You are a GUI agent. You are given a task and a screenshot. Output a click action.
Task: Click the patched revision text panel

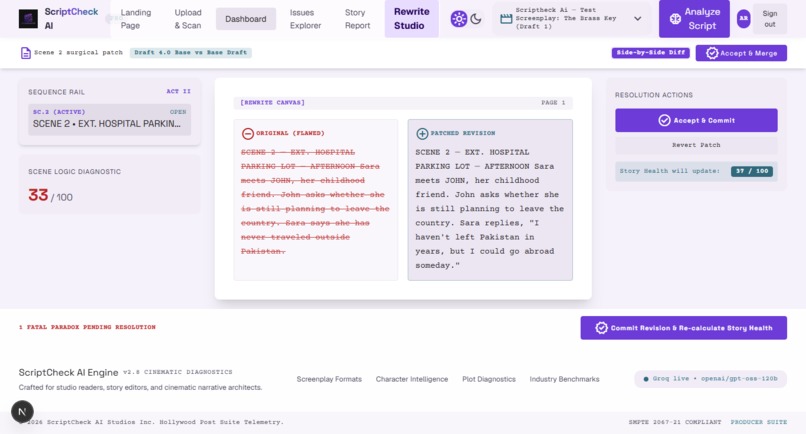[490, 200]
